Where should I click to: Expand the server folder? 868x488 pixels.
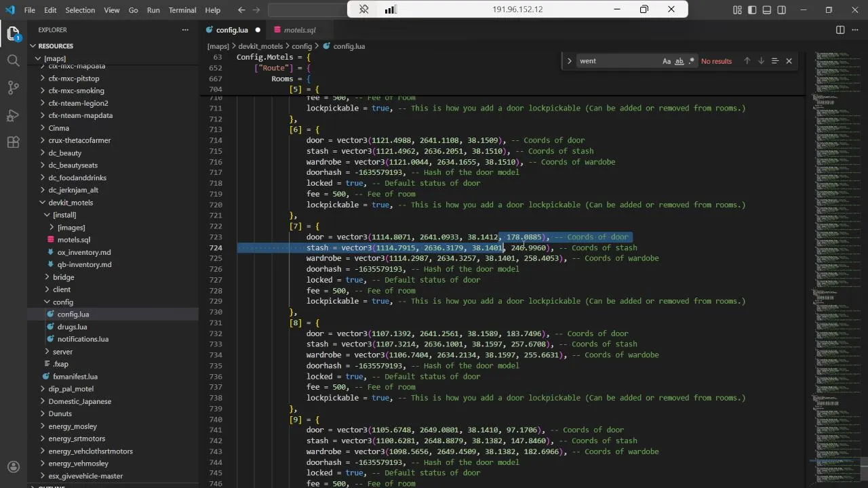(x=113, y=352)
